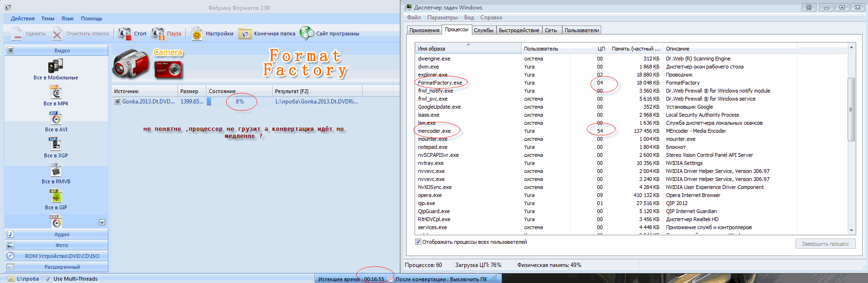Choose the WMV format icon

tap(55, 221)
